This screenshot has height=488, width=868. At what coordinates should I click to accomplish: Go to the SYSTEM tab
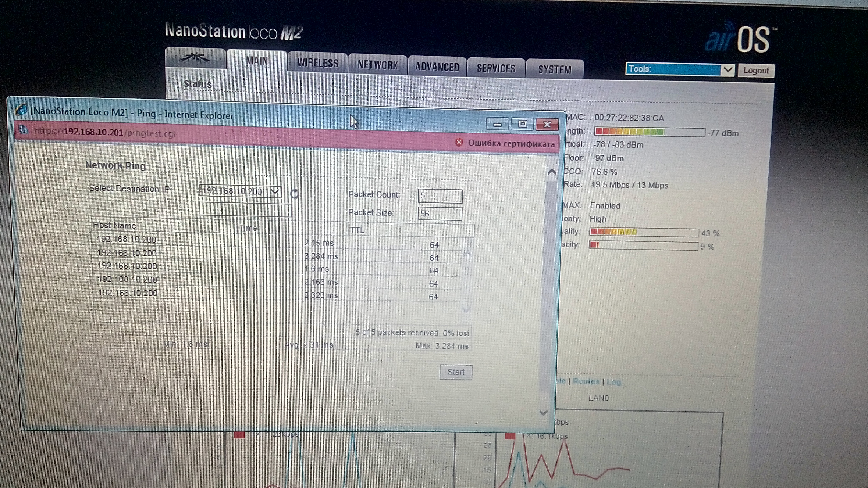point(555,69)
